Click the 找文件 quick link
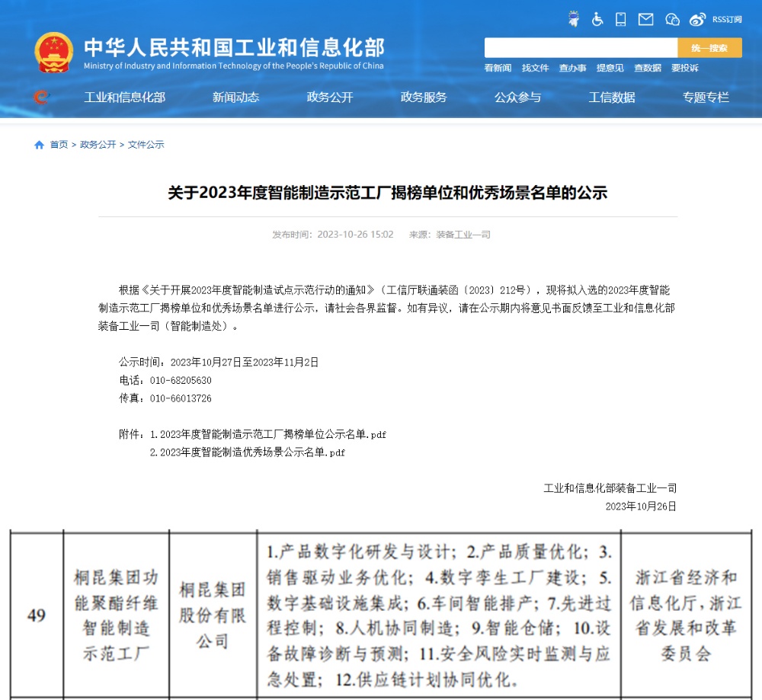The width and height of the screenshot is (762, 700). 536,68
